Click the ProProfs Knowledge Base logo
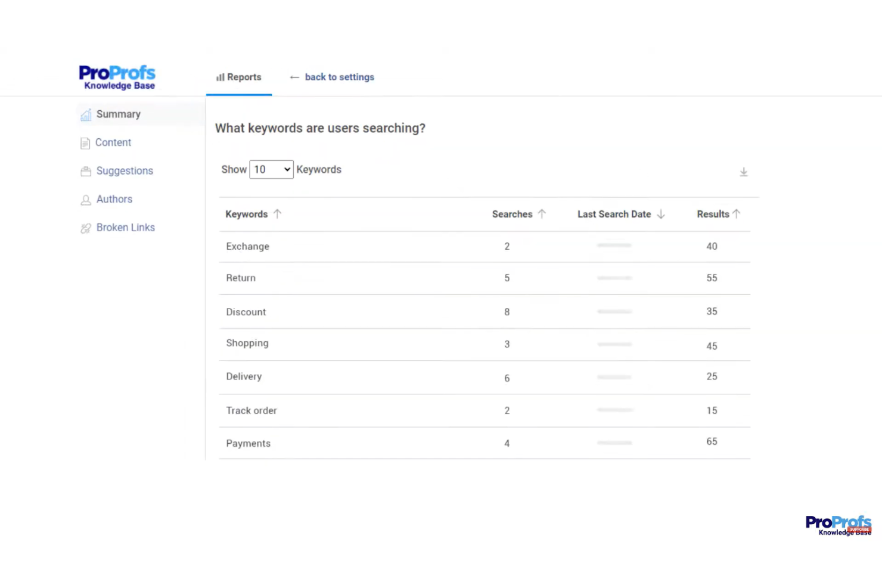This screenshot has height=588, width=882. pyautogui.click(x=117, y=76)
